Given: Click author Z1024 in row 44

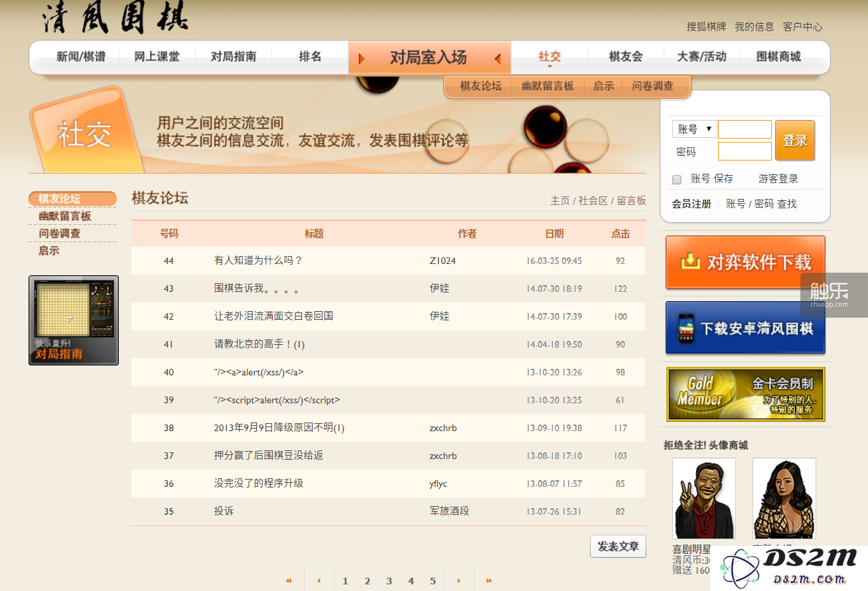Looking at the screenshot, I should (443, 261).
